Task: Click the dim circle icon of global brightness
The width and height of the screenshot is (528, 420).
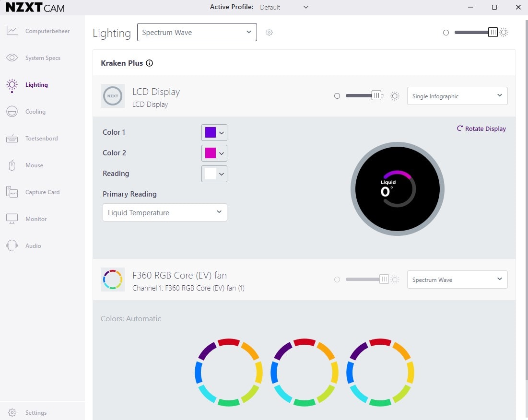Action: click(x=446, y=33)
